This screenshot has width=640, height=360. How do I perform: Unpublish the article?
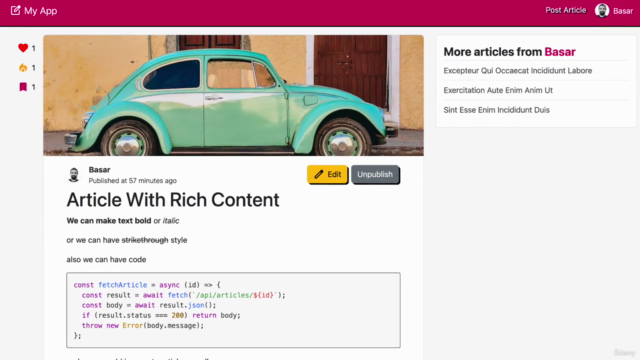click(375, 174)
